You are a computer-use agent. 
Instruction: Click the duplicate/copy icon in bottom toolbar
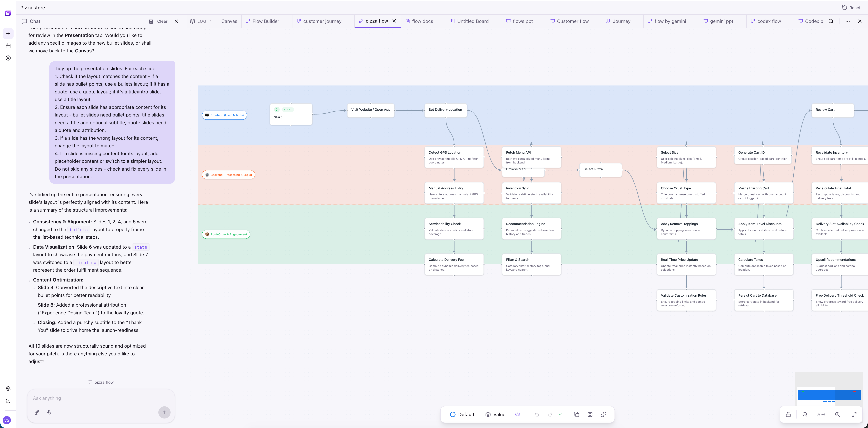(577, 415)
